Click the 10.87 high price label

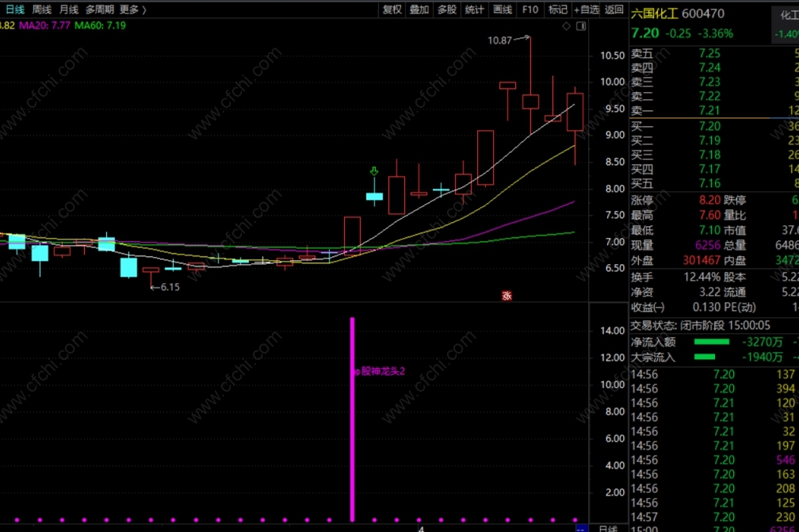[x=499, y=40]
